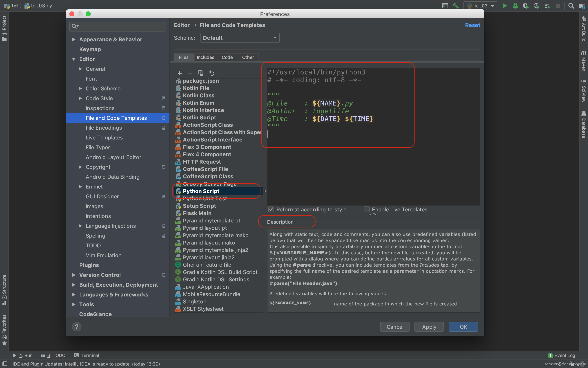Click the Project Structure icon top right

(582, 6)
